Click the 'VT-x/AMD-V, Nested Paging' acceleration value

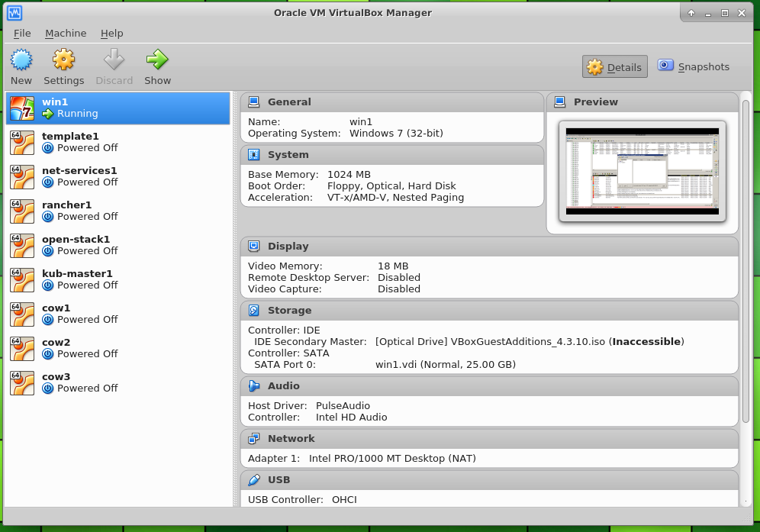pyautogui.click(x=395, y=198)
